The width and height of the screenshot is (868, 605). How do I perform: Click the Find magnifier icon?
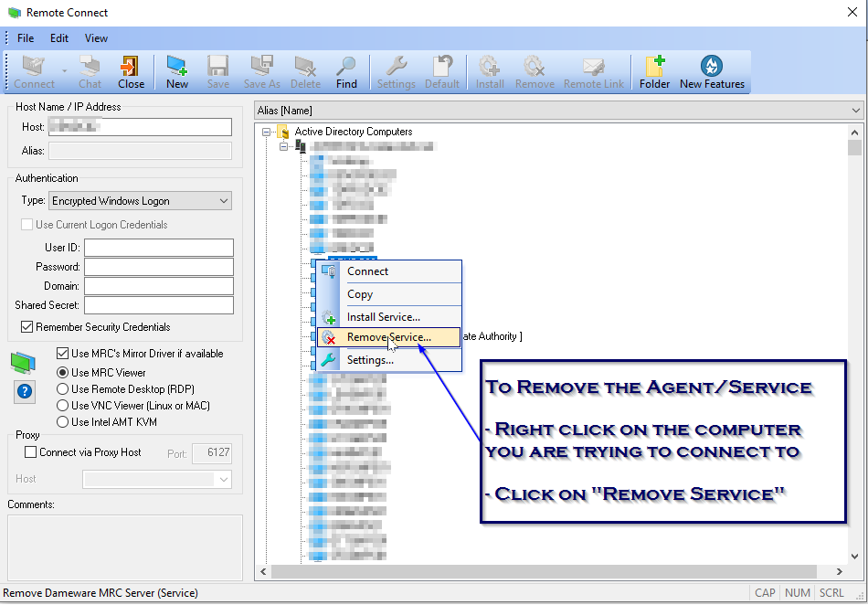[346, 71]
